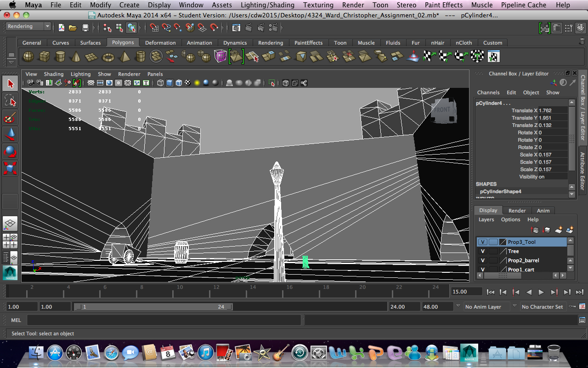Select the Paint Selection tool
This screenshot has width=588, height=368.
click(x=10, y=117)
